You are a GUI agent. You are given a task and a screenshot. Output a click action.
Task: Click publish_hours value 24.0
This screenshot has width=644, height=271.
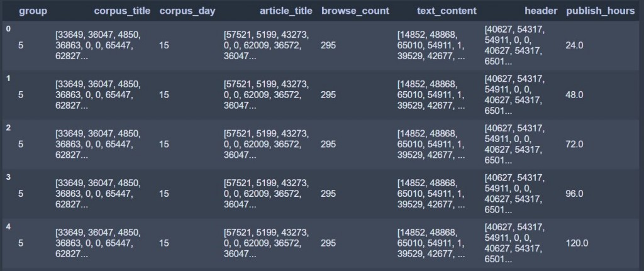(574, 45)
